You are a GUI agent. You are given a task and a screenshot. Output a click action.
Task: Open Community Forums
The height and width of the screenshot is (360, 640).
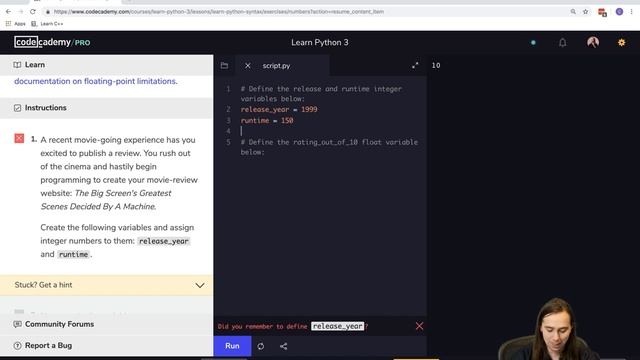coord(107,324)
